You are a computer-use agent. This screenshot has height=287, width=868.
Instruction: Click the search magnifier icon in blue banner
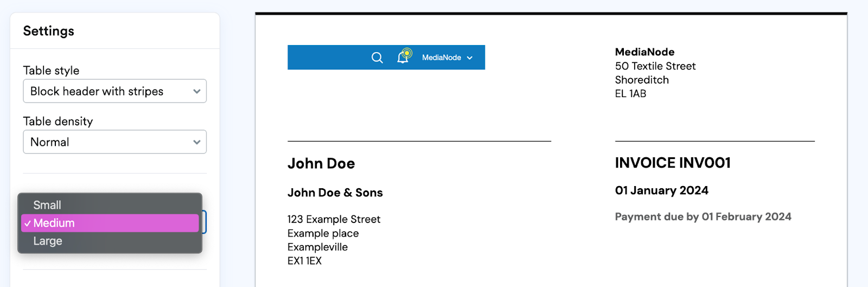click(377, 58)
